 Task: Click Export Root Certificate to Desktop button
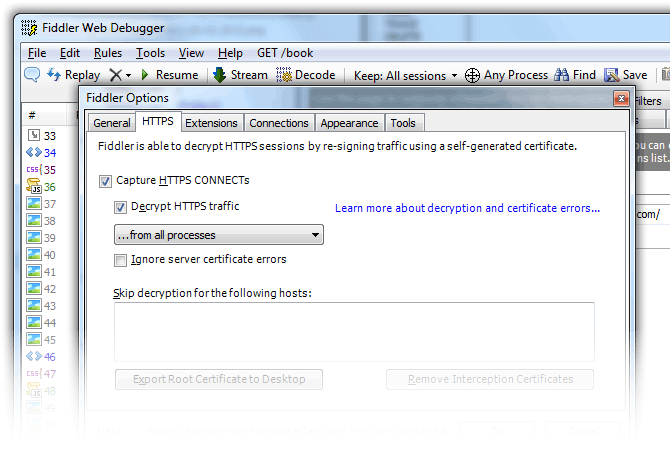point(219,379)
